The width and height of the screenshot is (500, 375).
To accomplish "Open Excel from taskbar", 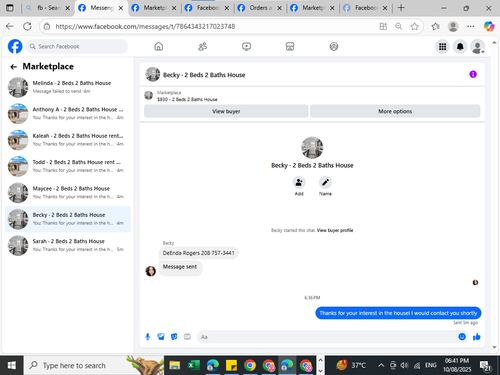I will click(x=193, y=366).
